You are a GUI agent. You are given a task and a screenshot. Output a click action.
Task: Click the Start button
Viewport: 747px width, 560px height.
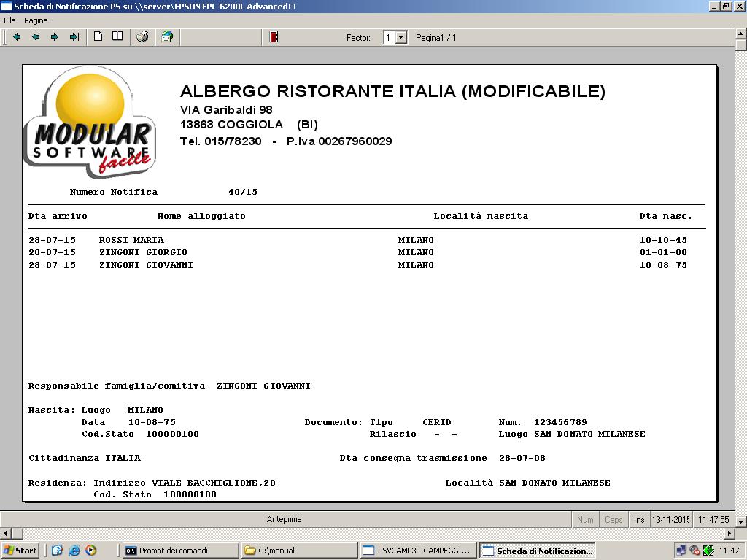[20, 551]
